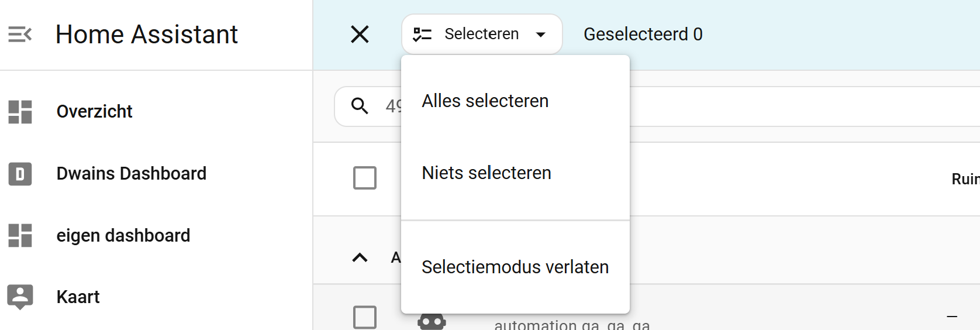Screen dimensions: 980x330
Task: Click the Dwains Dashboard D icon
Action: click(20, 174)
